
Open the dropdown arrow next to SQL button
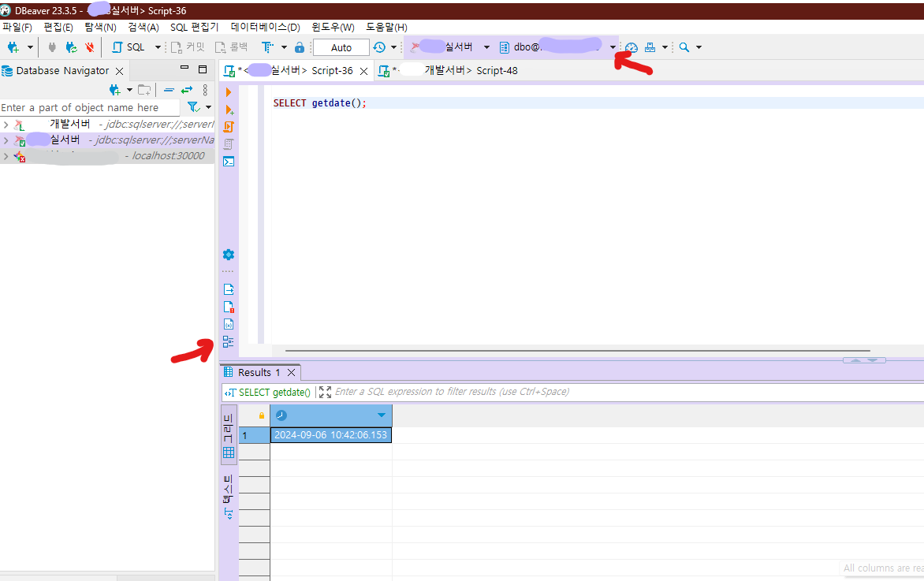point(158,47)
